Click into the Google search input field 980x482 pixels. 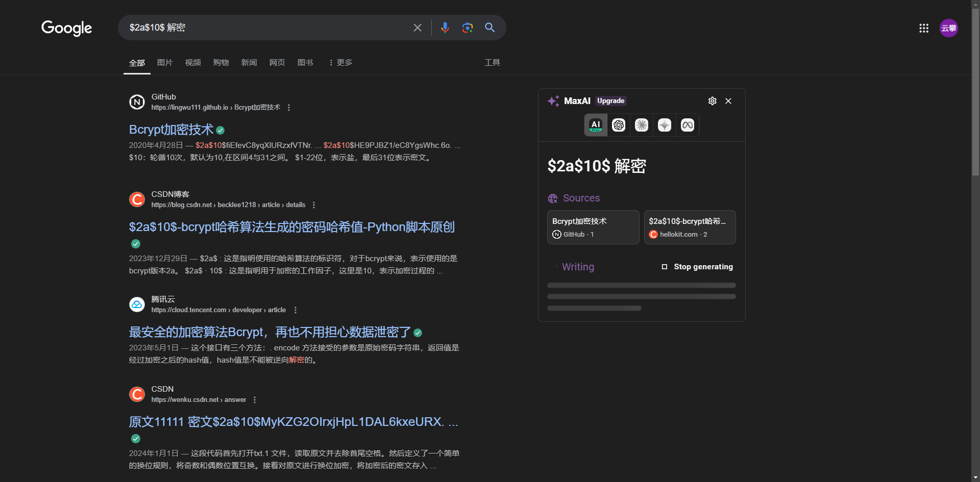268,28
